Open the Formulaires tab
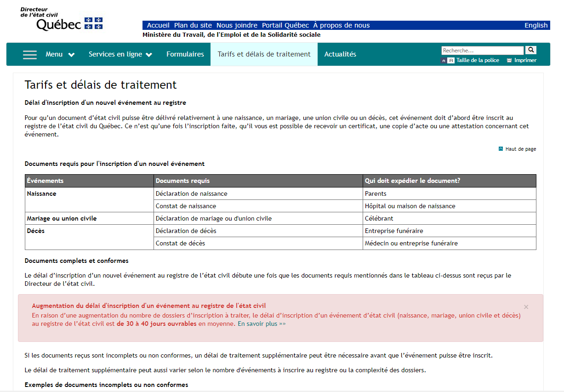 (x=185, y=54)
